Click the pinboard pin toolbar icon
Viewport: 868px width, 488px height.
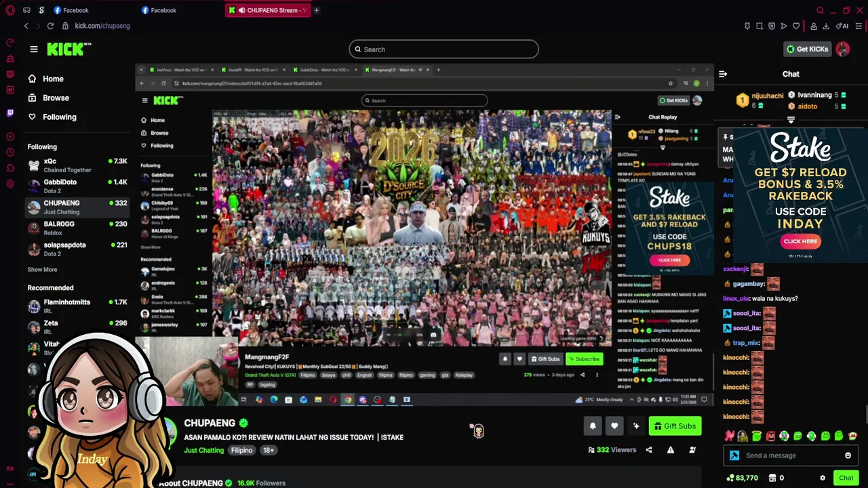(x=747, y=26)
